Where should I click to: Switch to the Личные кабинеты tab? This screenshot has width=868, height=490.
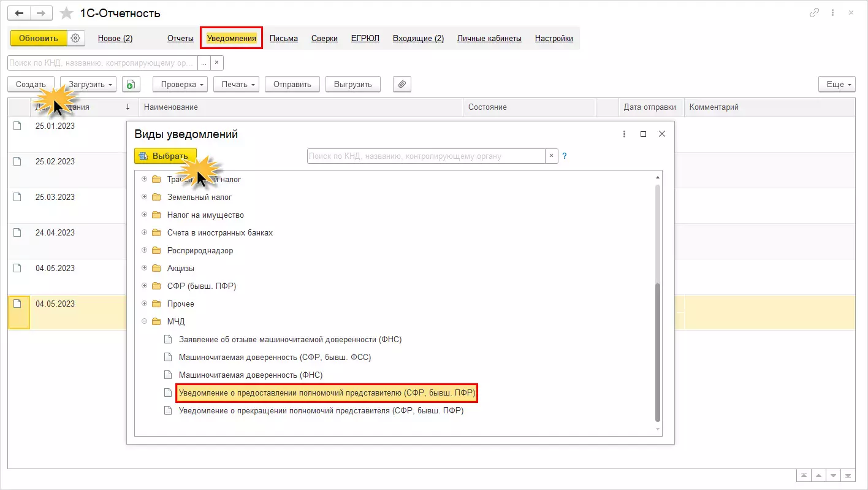coord(489,38)
